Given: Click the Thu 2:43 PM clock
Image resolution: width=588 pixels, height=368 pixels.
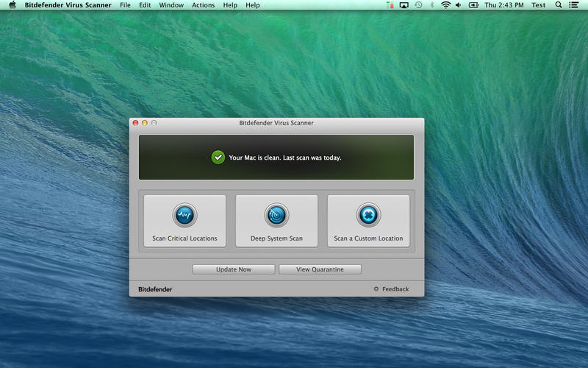Looking at the screenshot, I should tap(504, 5).
